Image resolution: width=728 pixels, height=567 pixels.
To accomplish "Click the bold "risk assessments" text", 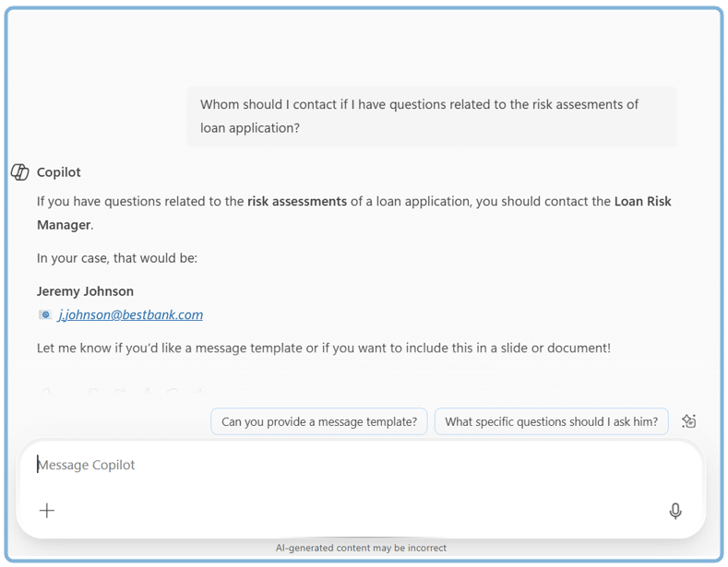I will pyautogui.click(x=297, y=202).
